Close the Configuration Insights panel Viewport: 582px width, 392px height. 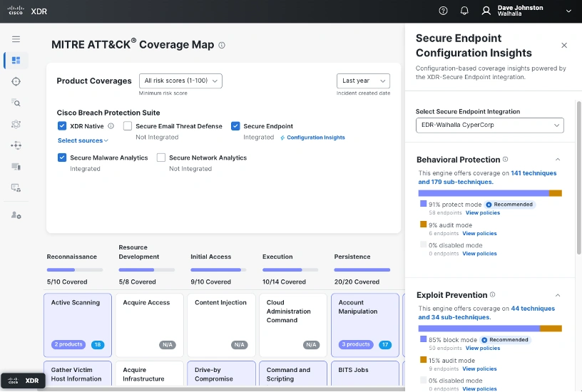(564, 45)
